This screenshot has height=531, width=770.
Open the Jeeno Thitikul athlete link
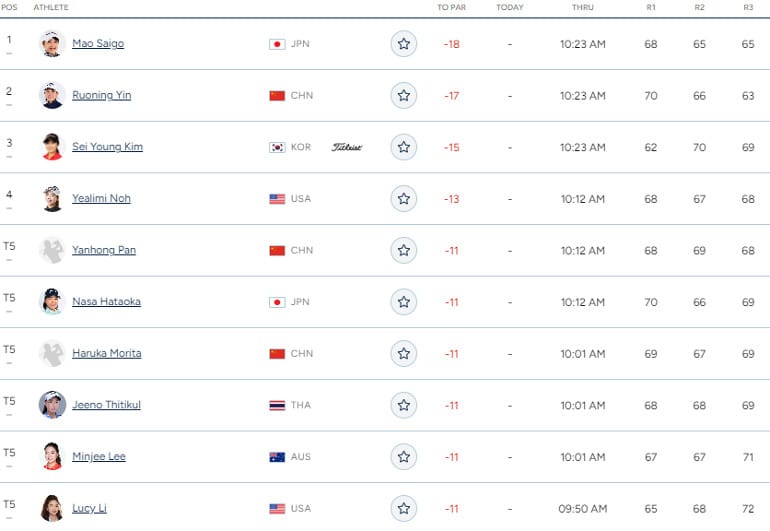click(x=106, y=405)
